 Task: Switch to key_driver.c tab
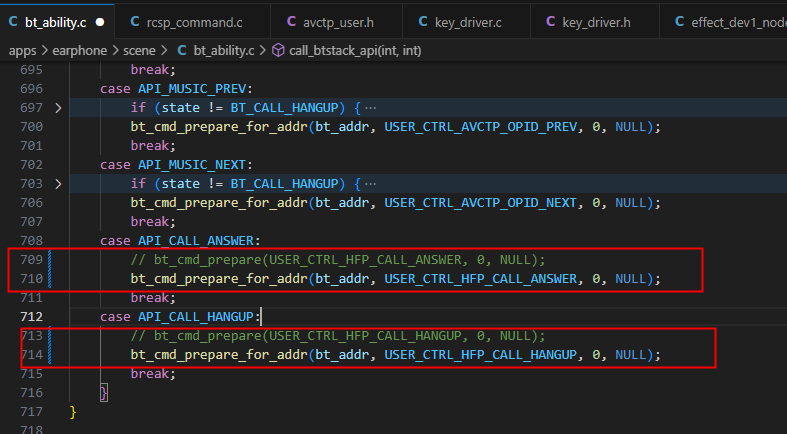pos(466,22)
